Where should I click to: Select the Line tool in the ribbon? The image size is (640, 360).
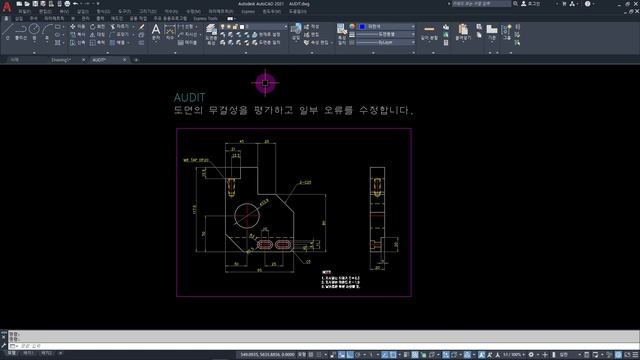pos(8,32)
